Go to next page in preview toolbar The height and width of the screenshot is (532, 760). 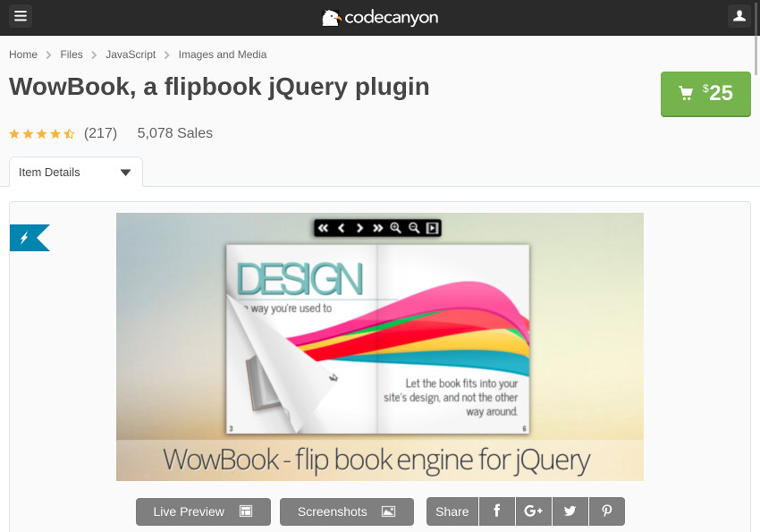coord(359,228)
